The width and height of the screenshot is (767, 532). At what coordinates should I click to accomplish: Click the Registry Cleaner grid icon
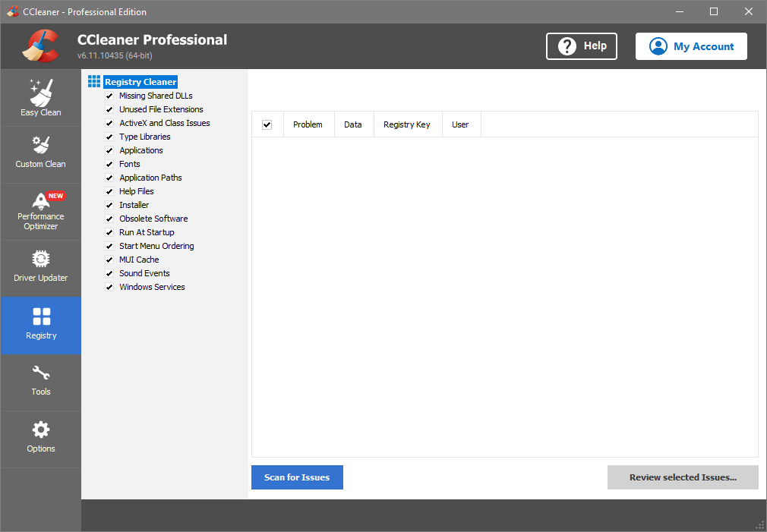94,81
